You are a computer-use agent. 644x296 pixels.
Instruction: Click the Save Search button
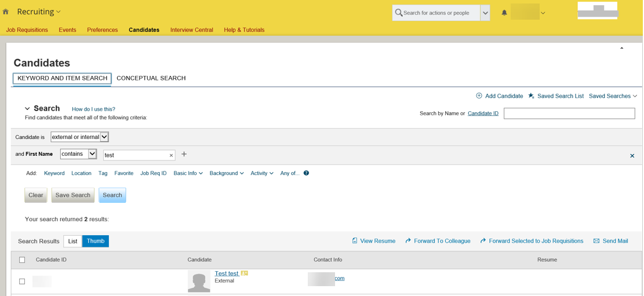tap(72, 195)
